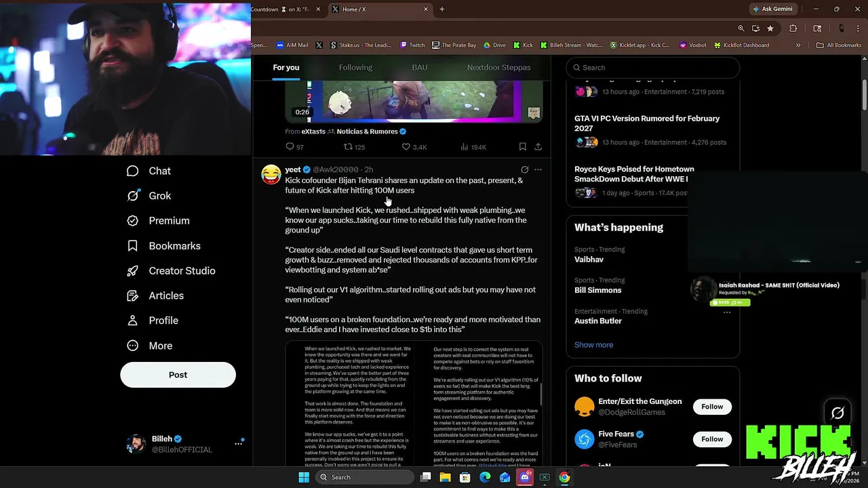Viewport: 868px width, 488px height.
Task: Open the @StakeEddie mention link
Action: (x=492, y=465)
